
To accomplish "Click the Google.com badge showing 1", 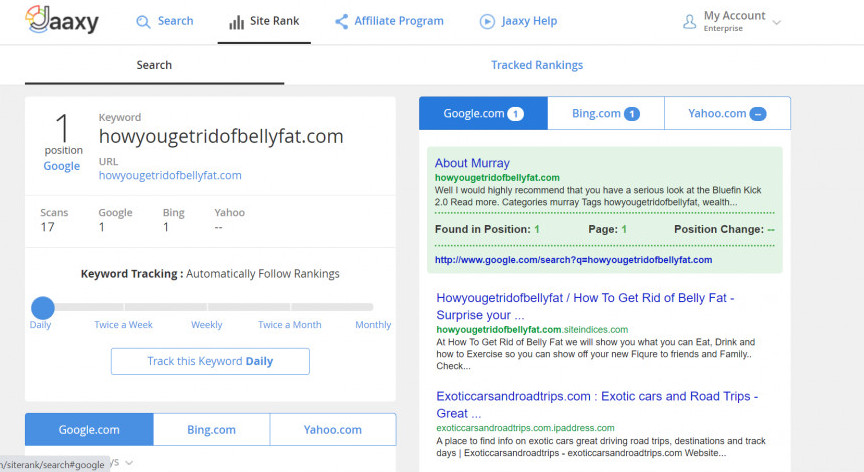I will coord(516,114).
